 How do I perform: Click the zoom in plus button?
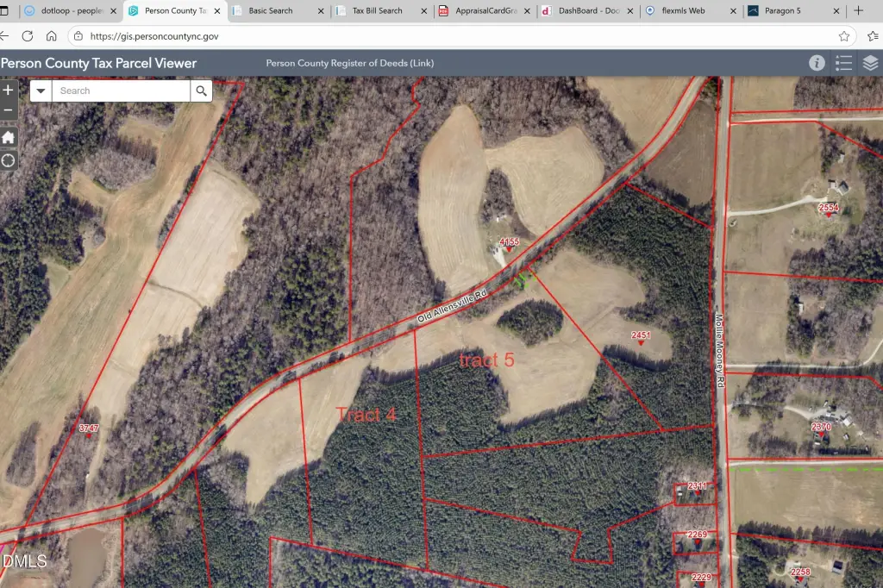(x=9, y=90)
